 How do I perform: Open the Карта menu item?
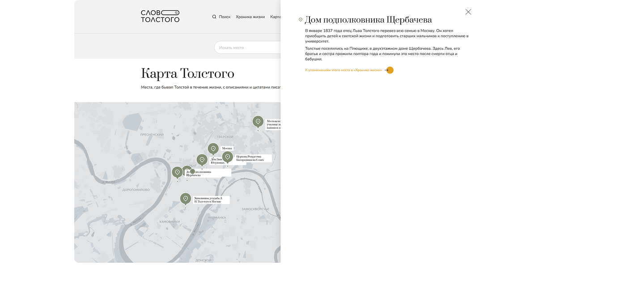point(275,17)
